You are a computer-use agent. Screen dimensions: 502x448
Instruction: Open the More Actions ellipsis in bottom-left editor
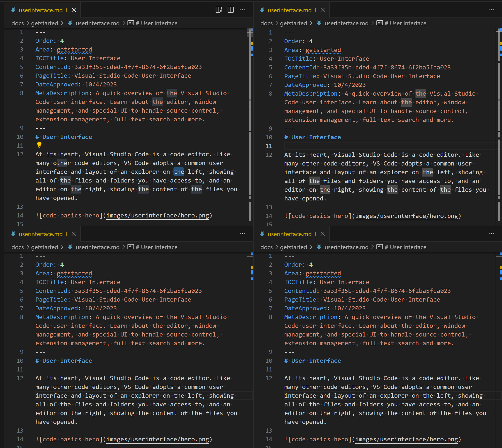[243, 234]
